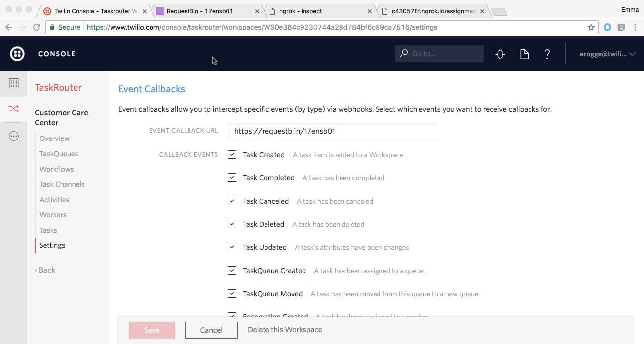Open the Docs document icon

point(524,54)
